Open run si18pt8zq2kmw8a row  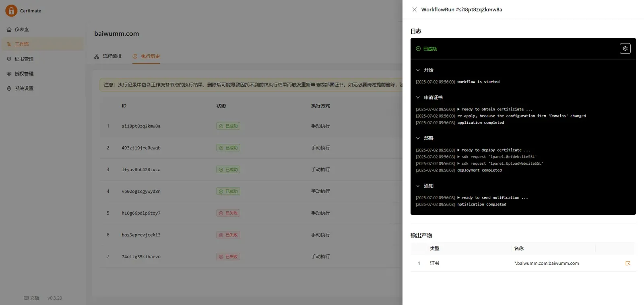point(247,126)
